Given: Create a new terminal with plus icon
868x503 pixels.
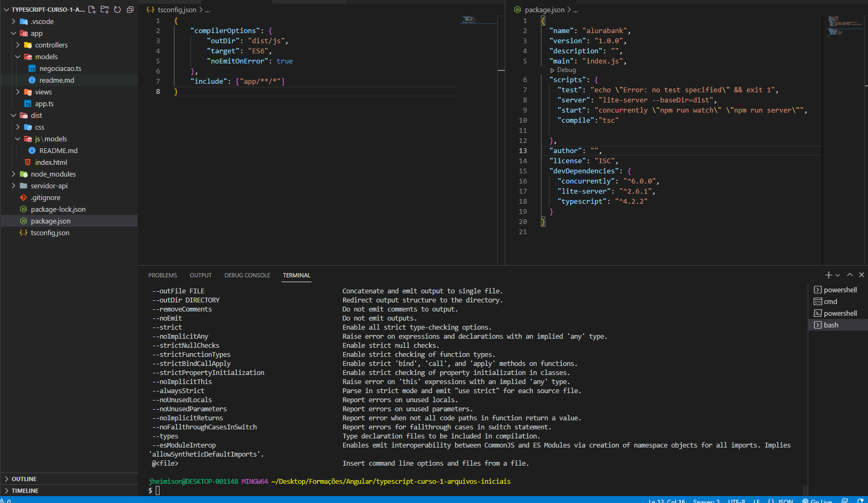Looking at the screenshot, I should [x=829, y=275].
